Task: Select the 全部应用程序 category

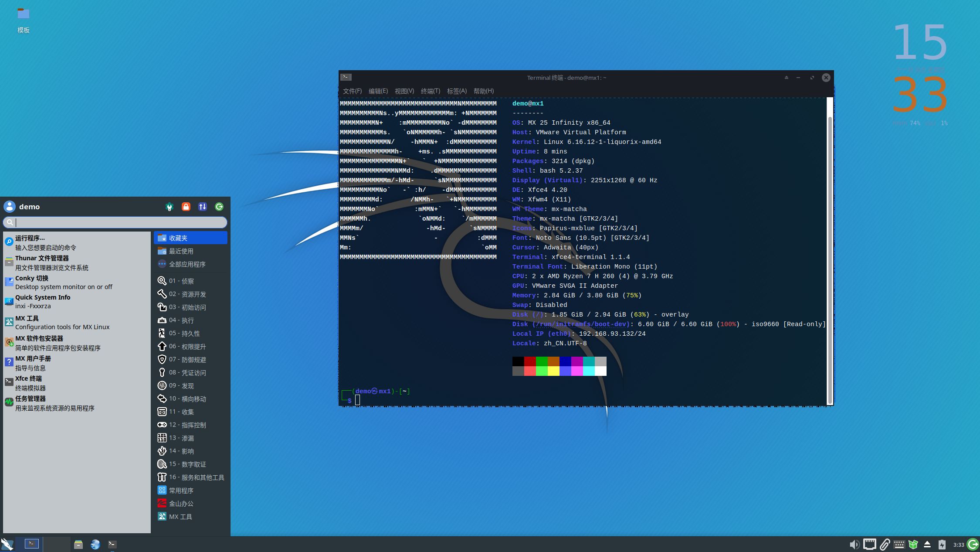Action: tap(190, 264)
